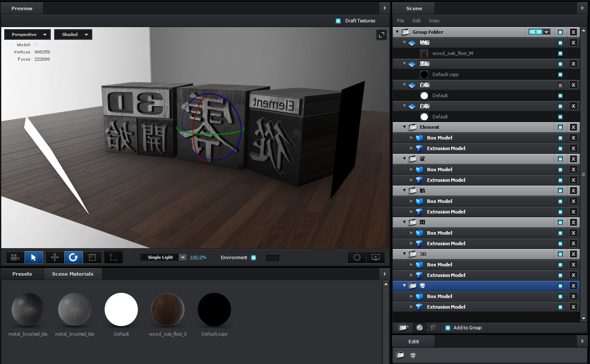Switch to the Presets tab
Image resolution: width=590 pixels, height=364 pixels.
coord(22,274)
